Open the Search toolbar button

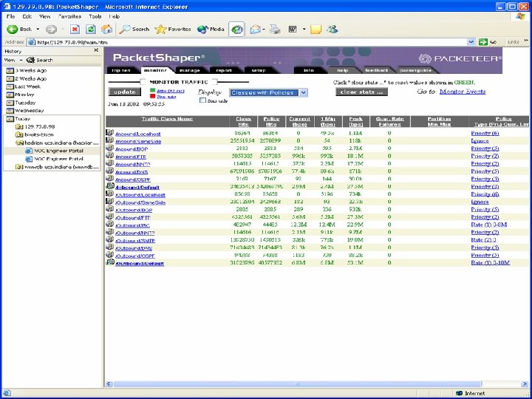[x=134, y=30]
